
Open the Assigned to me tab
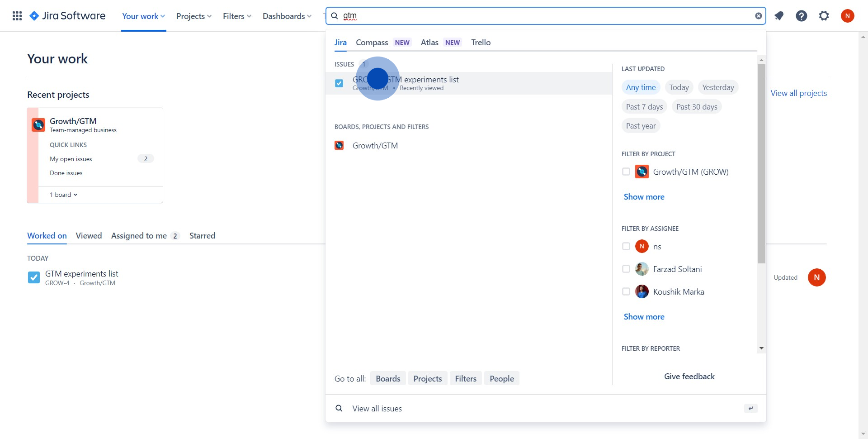click(x=146, y=236)
